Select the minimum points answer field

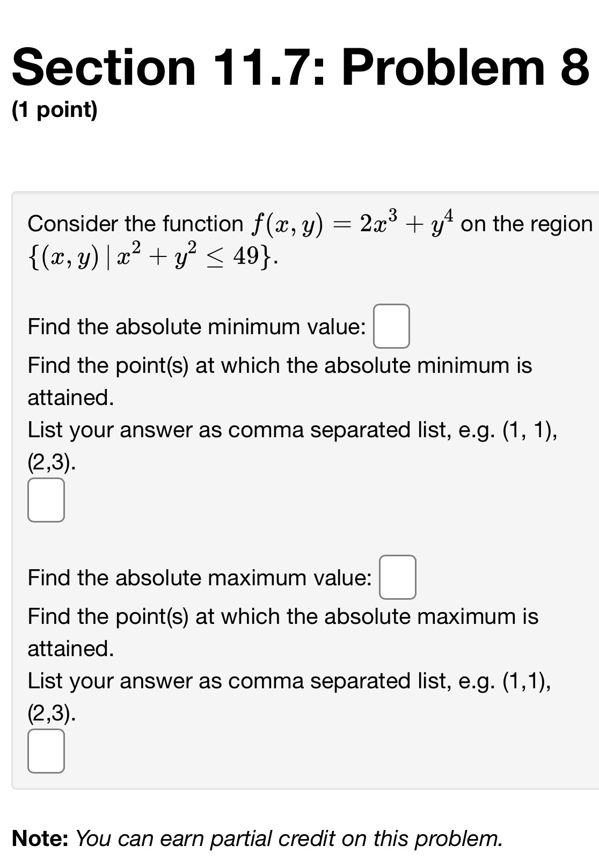coord(46,501)
